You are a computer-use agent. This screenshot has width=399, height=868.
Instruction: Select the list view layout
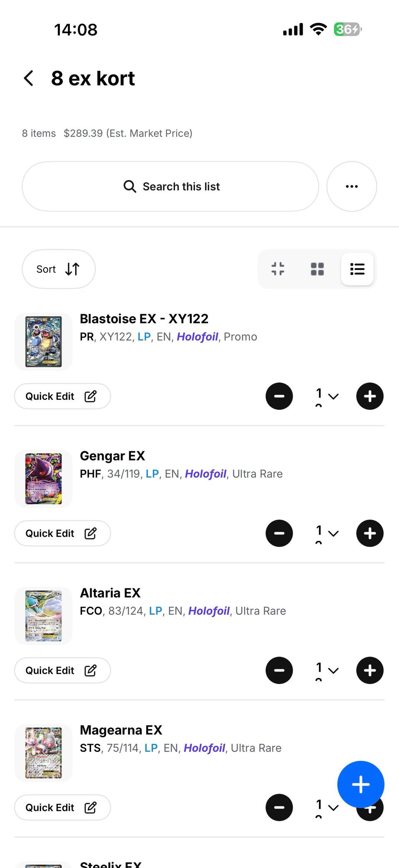pyautogui.click(x=357, y=269)
